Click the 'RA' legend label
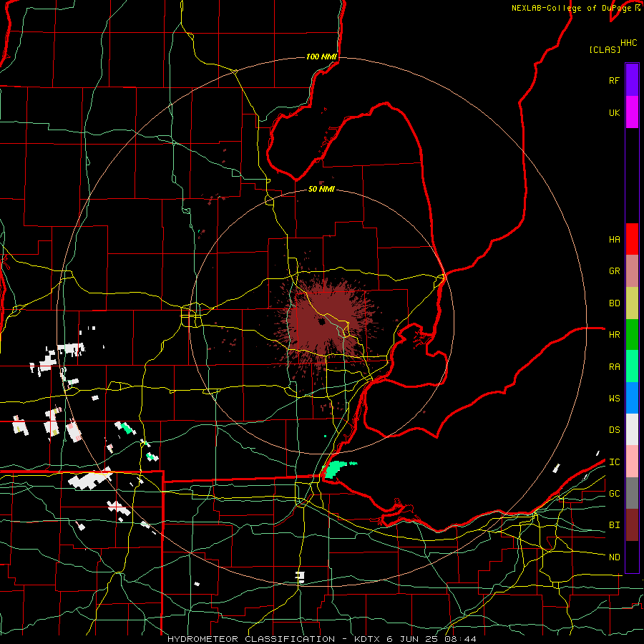 click(x=614, y=367)
